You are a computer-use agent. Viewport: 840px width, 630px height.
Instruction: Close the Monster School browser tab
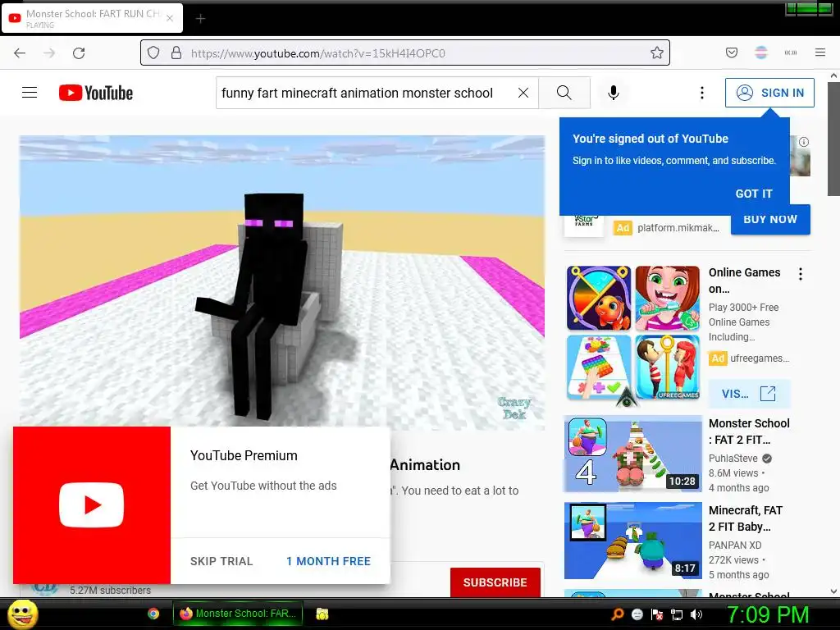[x=170, y=18]
